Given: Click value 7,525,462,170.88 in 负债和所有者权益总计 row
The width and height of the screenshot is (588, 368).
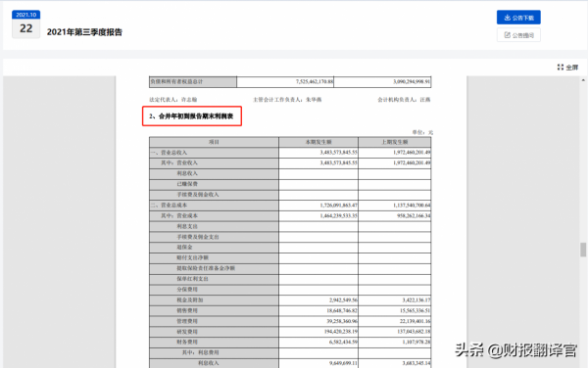Looking at the screenshot, I should (x=315, y=81).
